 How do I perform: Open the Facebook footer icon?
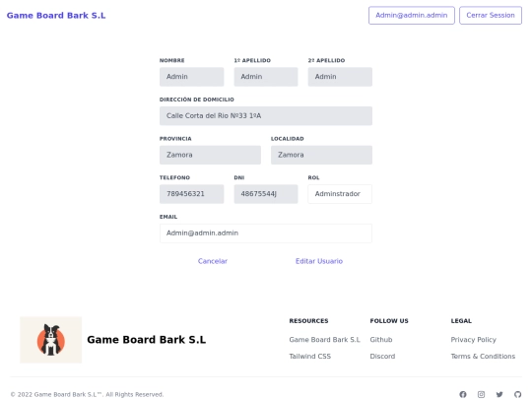point(463,394)
